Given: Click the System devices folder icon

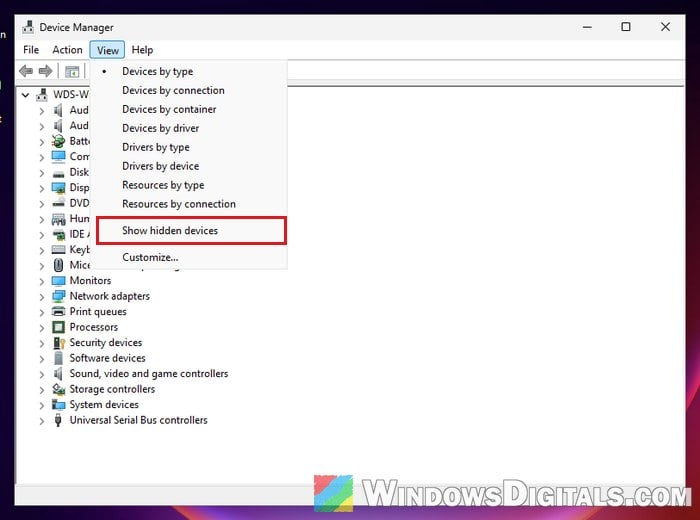Looking at the screenshot, I should click(x=58, y=404).
